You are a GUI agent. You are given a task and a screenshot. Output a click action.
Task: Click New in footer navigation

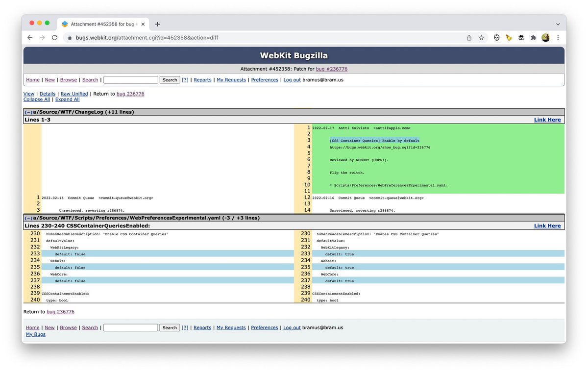click(50, 328)
